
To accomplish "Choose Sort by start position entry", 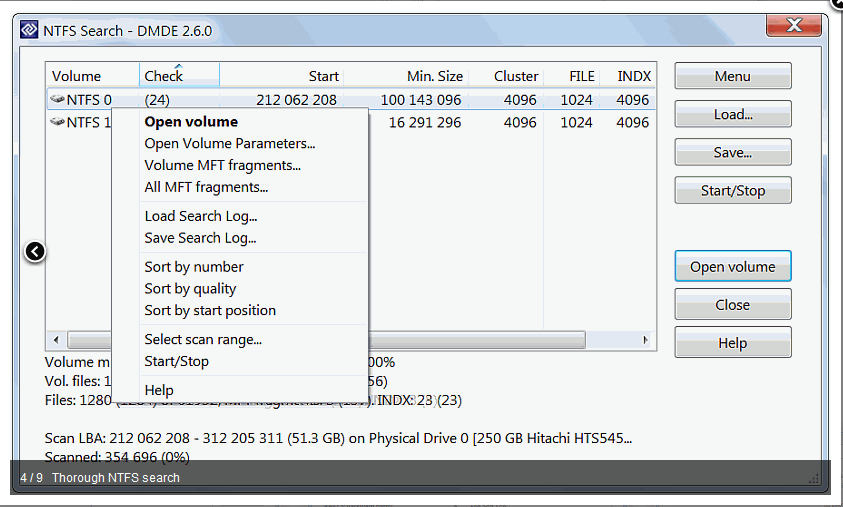I will click(210, 310).
